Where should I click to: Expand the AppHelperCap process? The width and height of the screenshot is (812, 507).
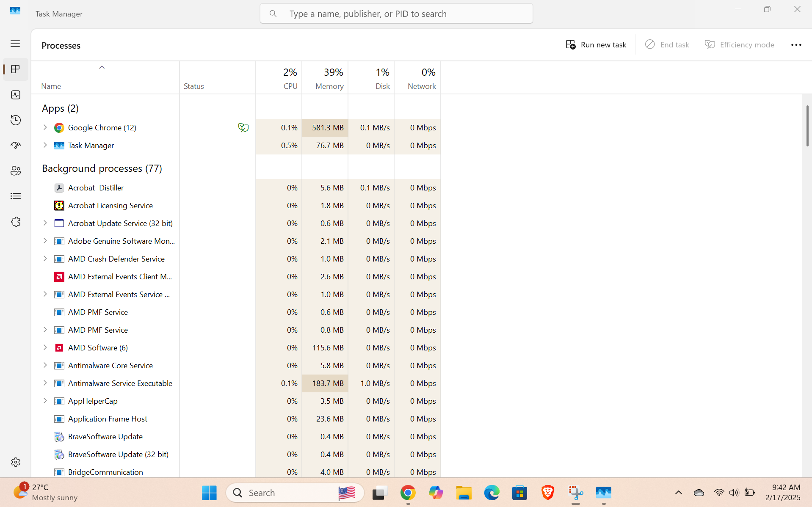[x=45, y=401]
